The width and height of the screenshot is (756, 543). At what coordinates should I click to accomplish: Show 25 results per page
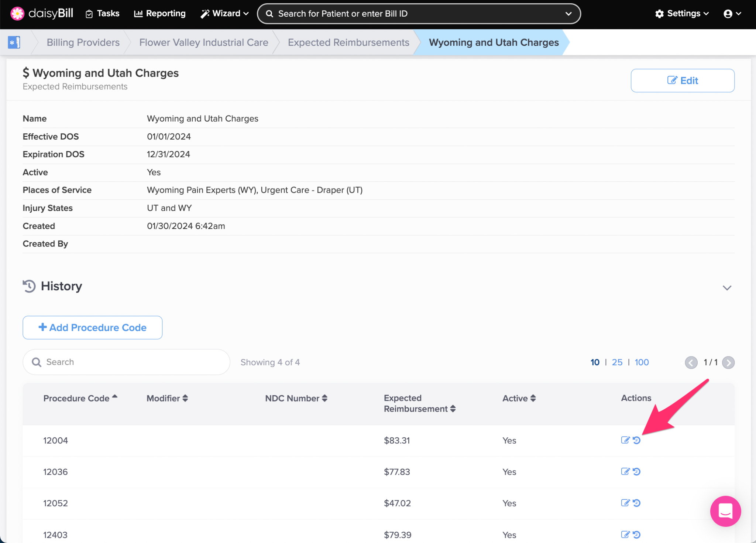tap(617, 362)
